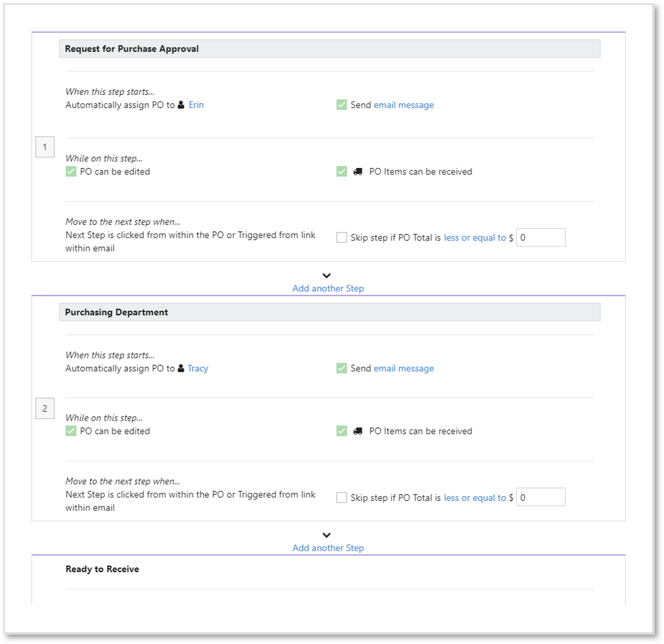The image size is (664, 644).
Task: Disable PO Items can be received in step 2
Action: pos(342,431)
